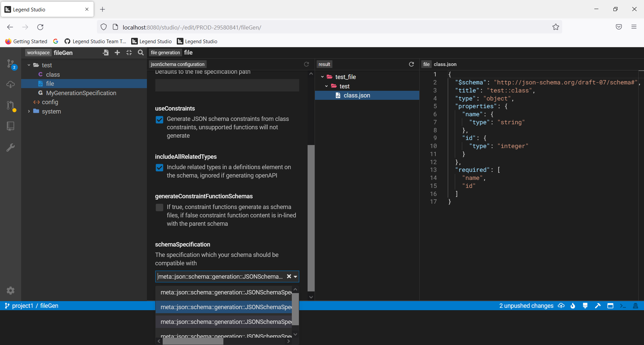The image size is (644, 345).
Task: Collapse all tree nodes icon in explorer
Action: pyautogui.click(x=129, y=53)
